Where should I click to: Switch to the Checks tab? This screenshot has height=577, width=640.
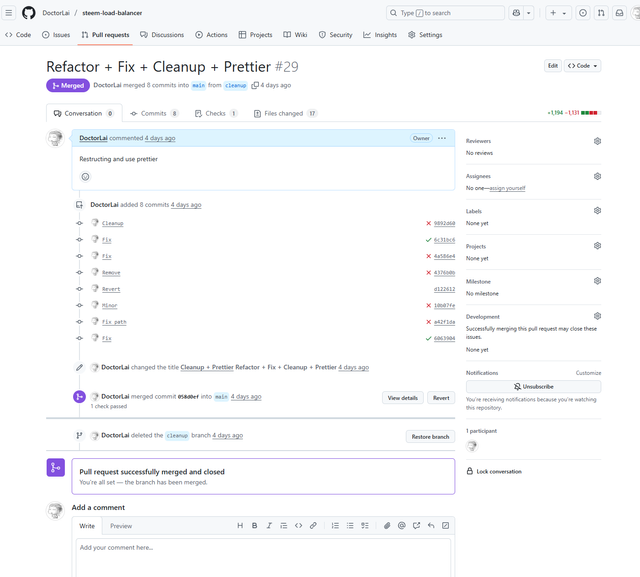point(216,113)
